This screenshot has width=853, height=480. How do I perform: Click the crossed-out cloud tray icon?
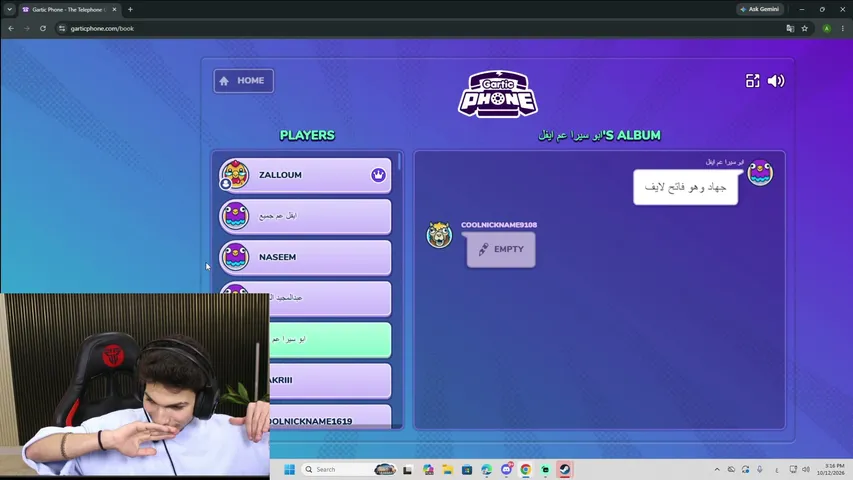click(731, 469)
